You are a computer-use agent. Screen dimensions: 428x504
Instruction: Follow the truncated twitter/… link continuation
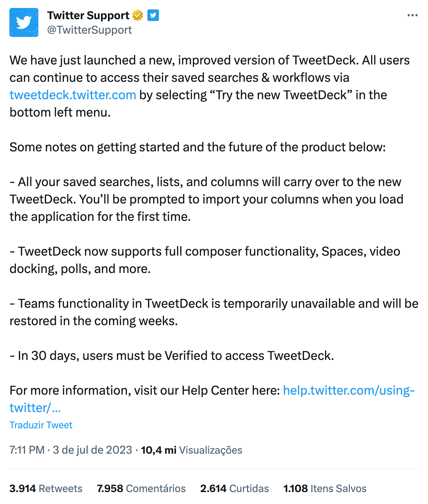click(x=35, y=408)
